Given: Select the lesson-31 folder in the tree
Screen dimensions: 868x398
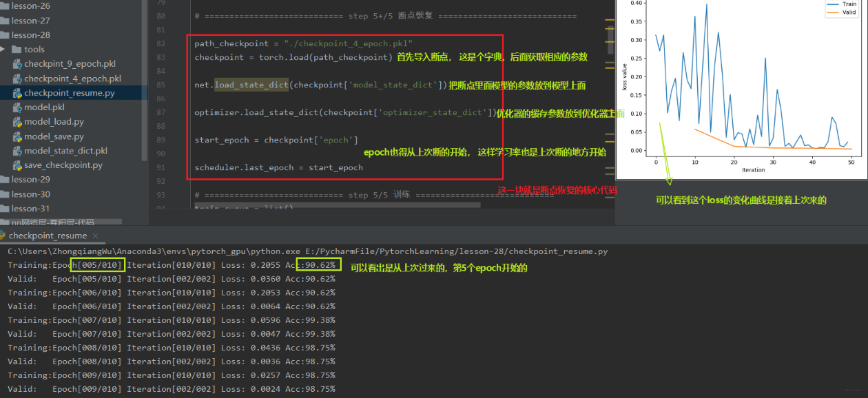Looking at the screenshot, I should (30, 209).
